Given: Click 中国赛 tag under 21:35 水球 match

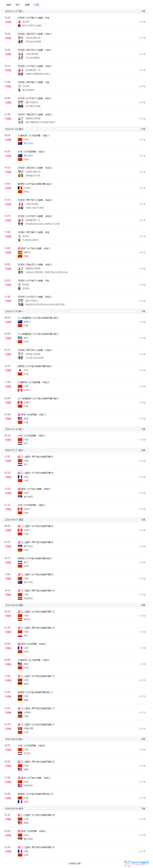Looking at the screenshot, I should click(x=8, y=509).
